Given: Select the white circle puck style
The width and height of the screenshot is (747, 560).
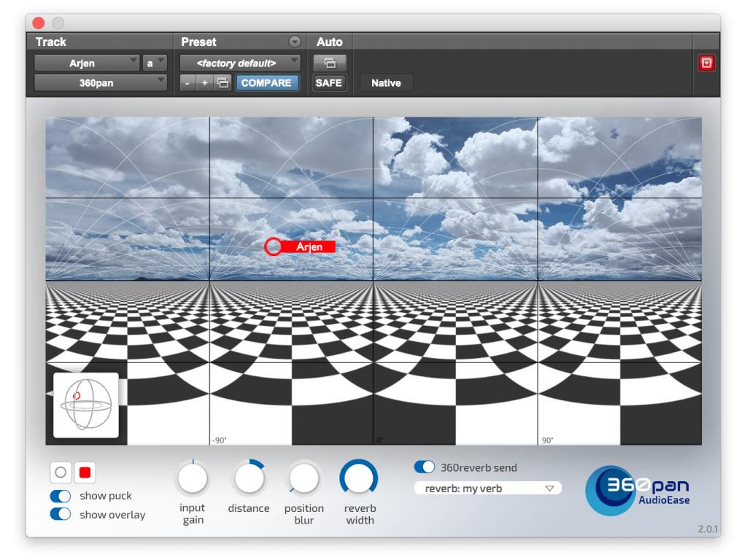Looking at the screenshot, I should pyautogui.click(x=61, y=472).
